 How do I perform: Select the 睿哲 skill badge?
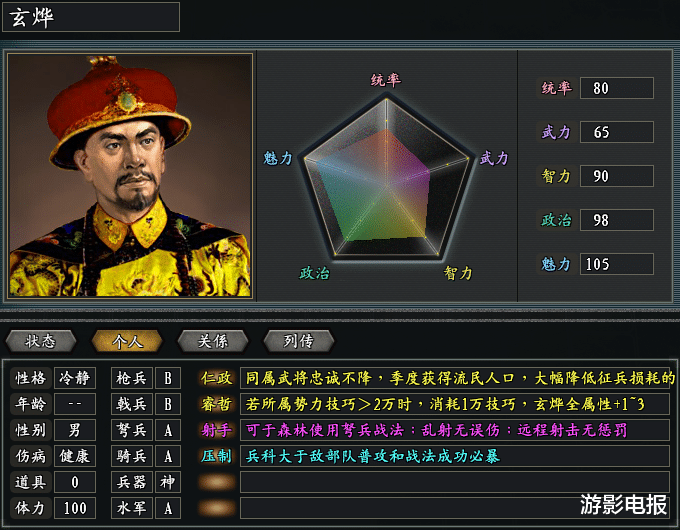click(x=216, y=404)
